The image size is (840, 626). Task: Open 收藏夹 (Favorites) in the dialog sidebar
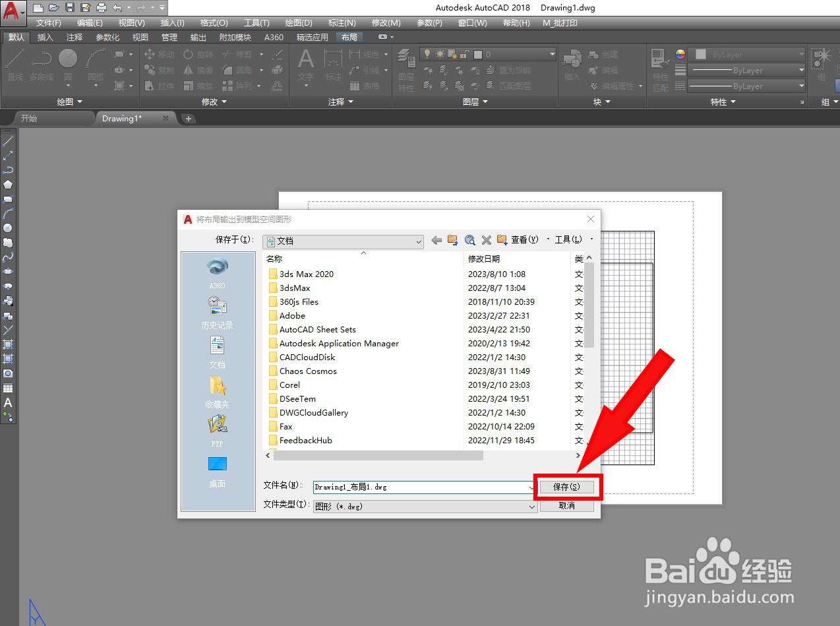click(218, 392)
